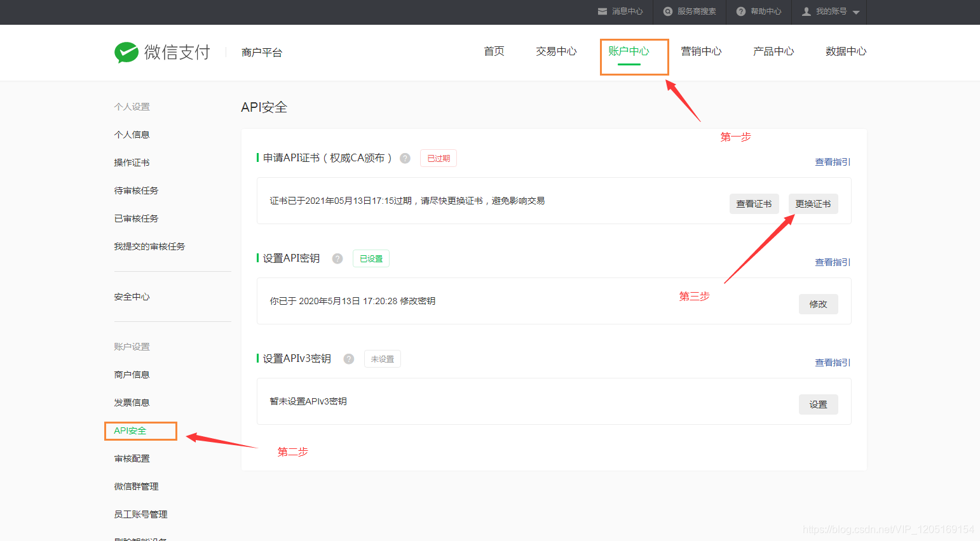
Task: Select 微信群管理 in sidebar
Action: click(136, 486)
